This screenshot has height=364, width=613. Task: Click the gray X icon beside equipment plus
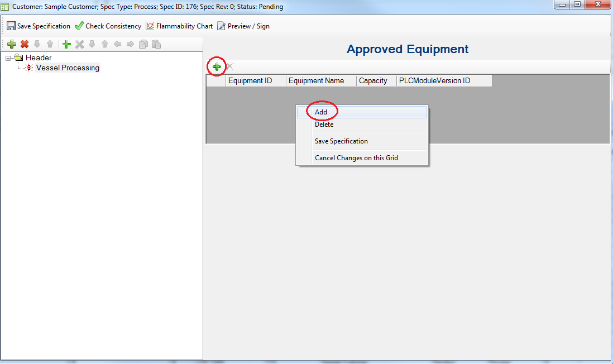[229, 67]
